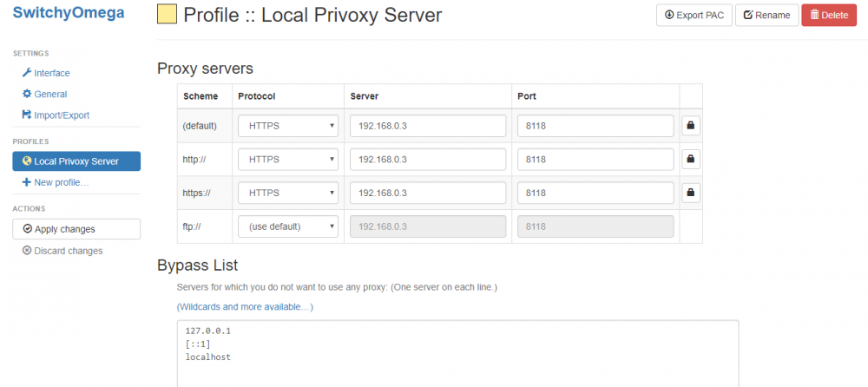Click the Server field in the http:// row

[428, 160]
